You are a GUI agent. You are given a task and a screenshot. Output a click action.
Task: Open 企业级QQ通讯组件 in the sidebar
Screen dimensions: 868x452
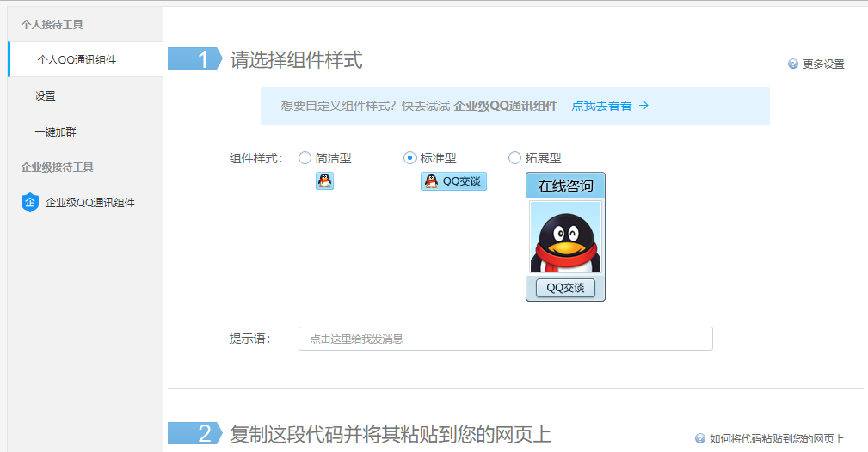pyautogui.click(x=89, y=203)
